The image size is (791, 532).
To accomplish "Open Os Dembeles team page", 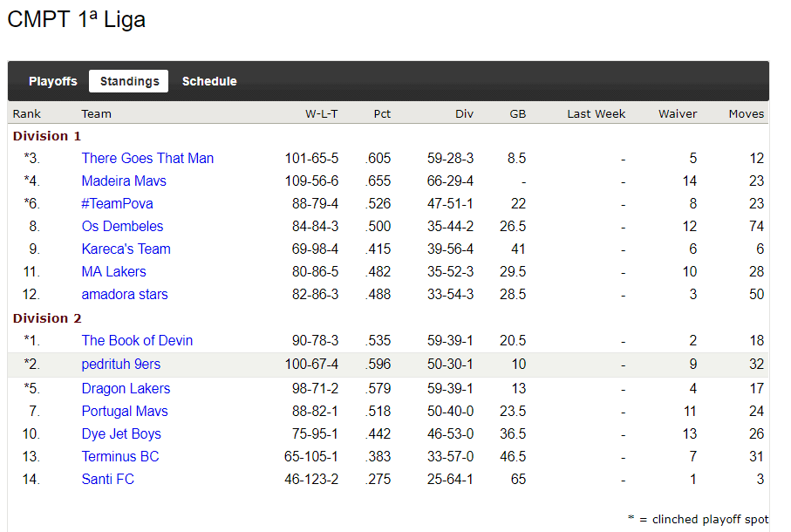I will (x=122, y=227).
